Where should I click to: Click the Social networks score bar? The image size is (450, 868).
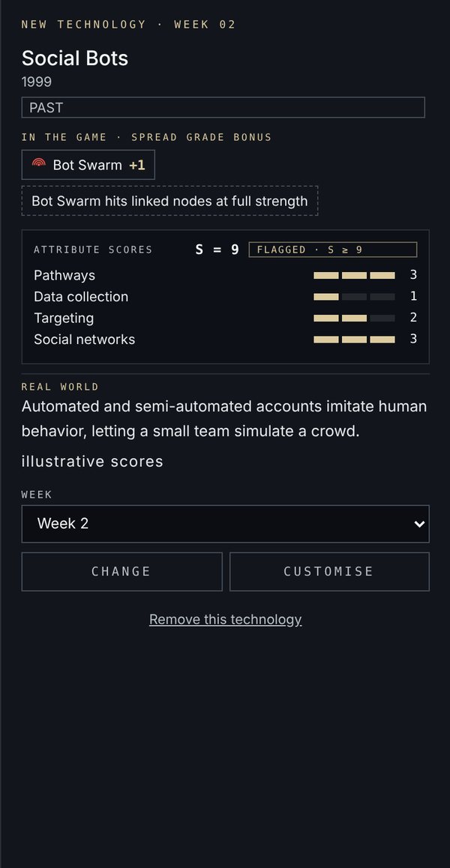click(x=354, y=340)
